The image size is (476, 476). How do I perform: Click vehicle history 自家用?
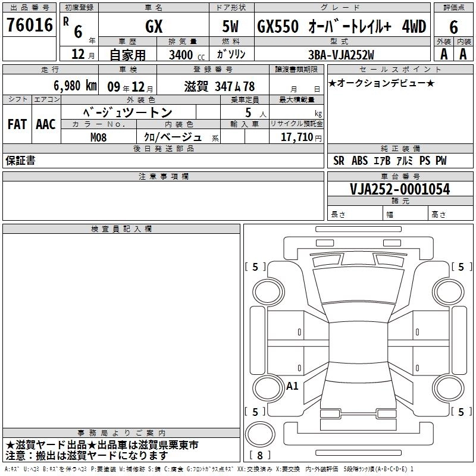tap(127, 55)
